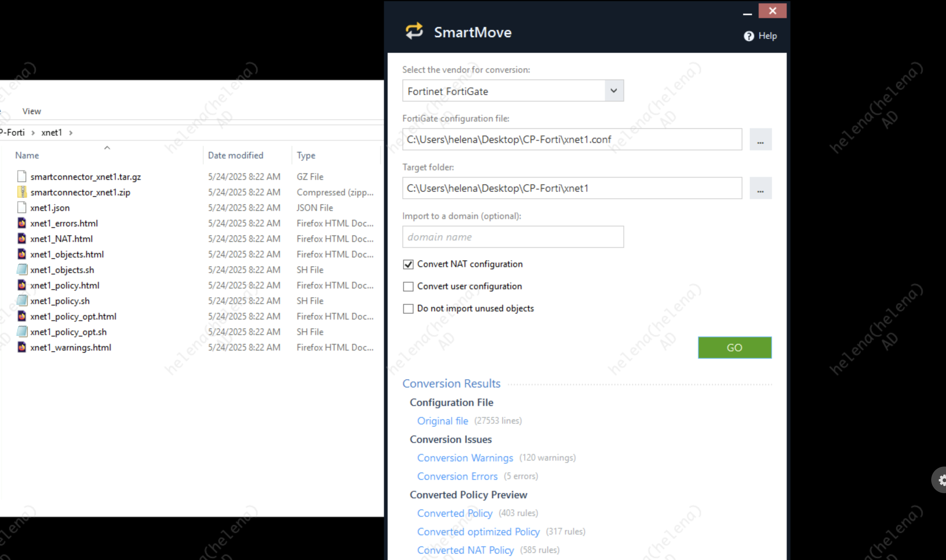The image size is (946, 560).
Task: Select the xnet1.json file icon
Action: pyautogui.click(x=22, y=208)
